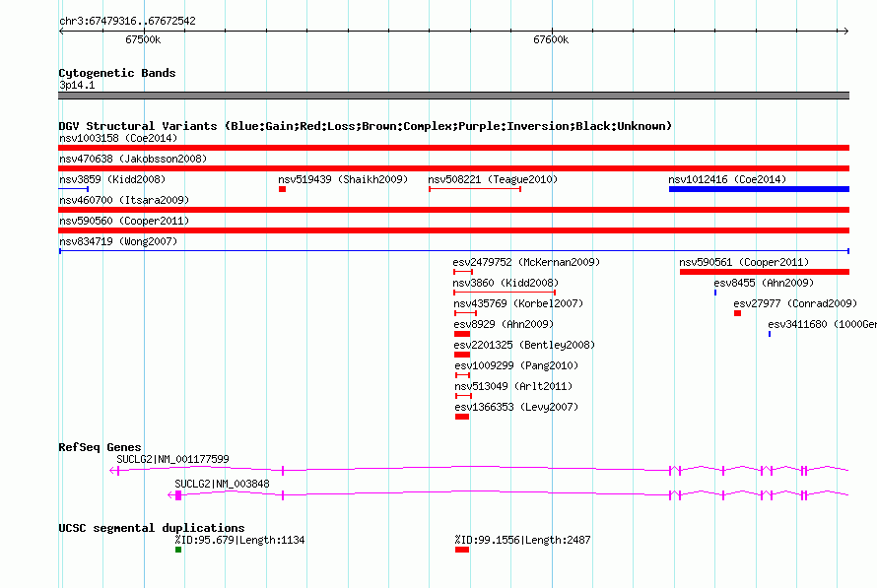877x588 pixels.
Task: Select the blue nsv3859 gain segment
Action: point(74,189)
